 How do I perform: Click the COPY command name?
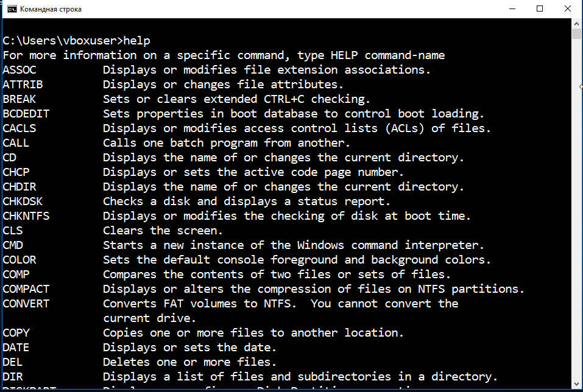pyautogui.click(x=16, y=333)
